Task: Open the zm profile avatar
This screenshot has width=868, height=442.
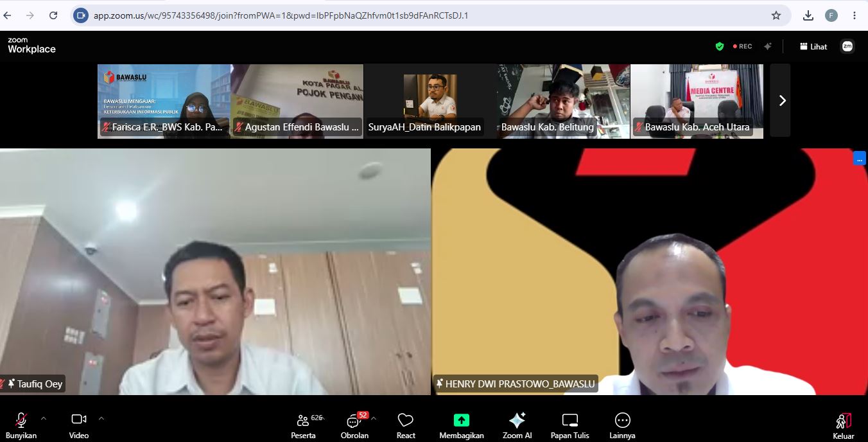Action: (847, 46)
